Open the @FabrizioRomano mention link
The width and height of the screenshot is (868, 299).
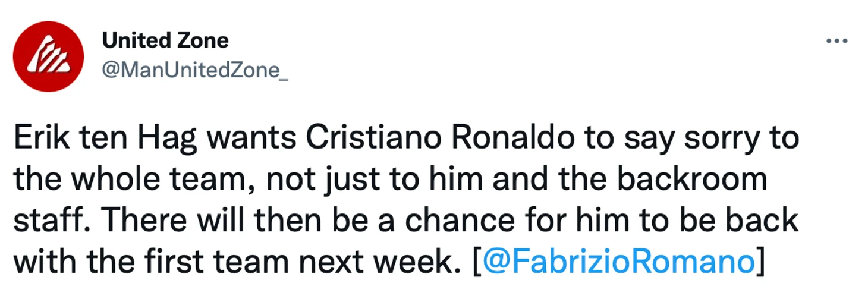pos(619,261)
